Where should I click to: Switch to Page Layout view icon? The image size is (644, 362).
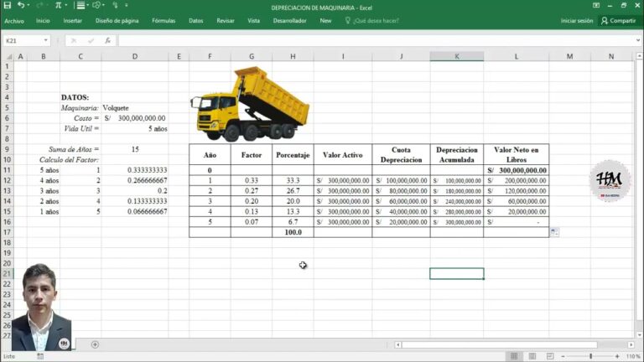pyautogui.click(x=533, y=356)
